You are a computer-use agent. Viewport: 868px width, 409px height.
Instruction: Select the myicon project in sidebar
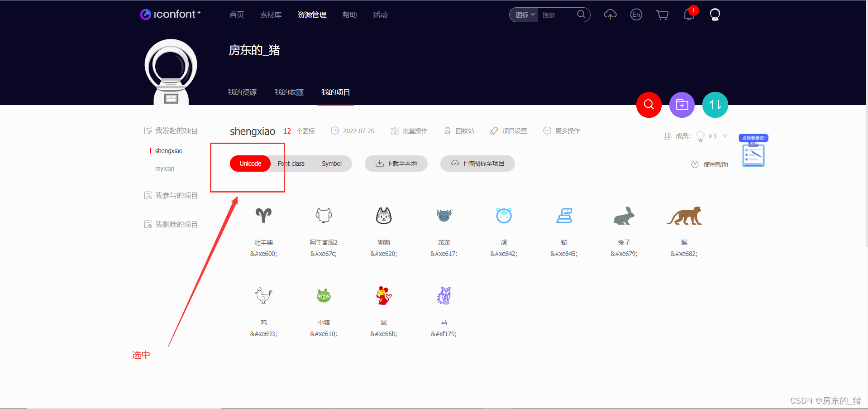pos(165,168)
